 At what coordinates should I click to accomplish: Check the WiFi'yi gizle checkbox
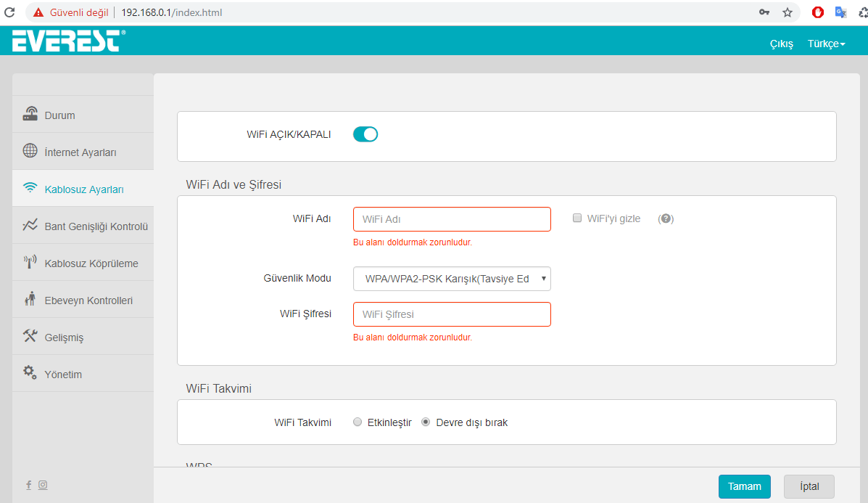(577, 218)
